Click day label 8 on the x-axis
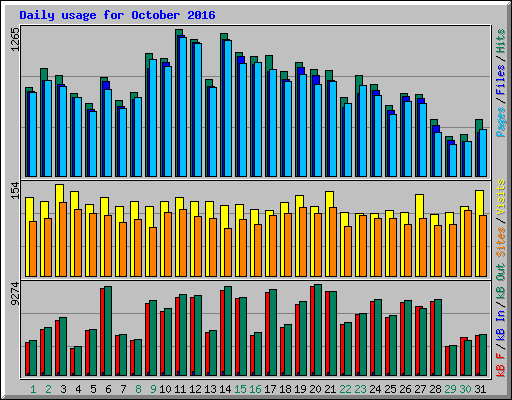Viewport: 512px width, 400px height. [138, 389]
